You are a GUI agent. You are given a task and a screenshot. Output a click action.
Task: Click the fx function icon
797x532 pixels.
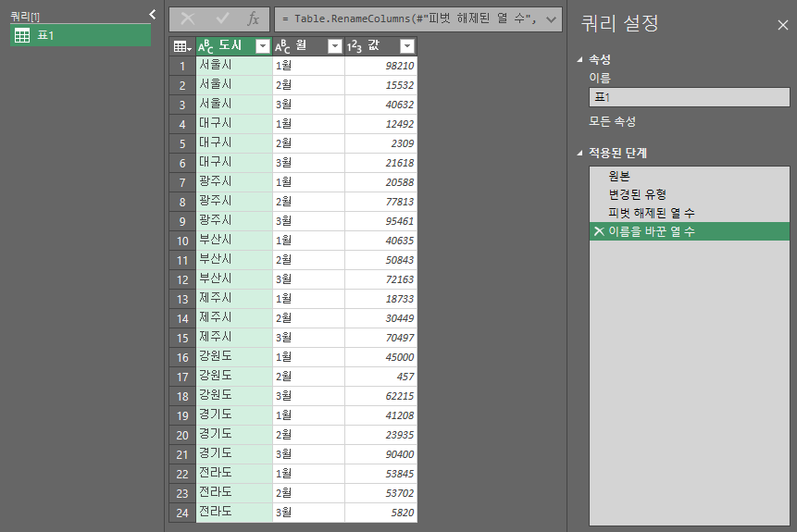[x=253, y=19]
